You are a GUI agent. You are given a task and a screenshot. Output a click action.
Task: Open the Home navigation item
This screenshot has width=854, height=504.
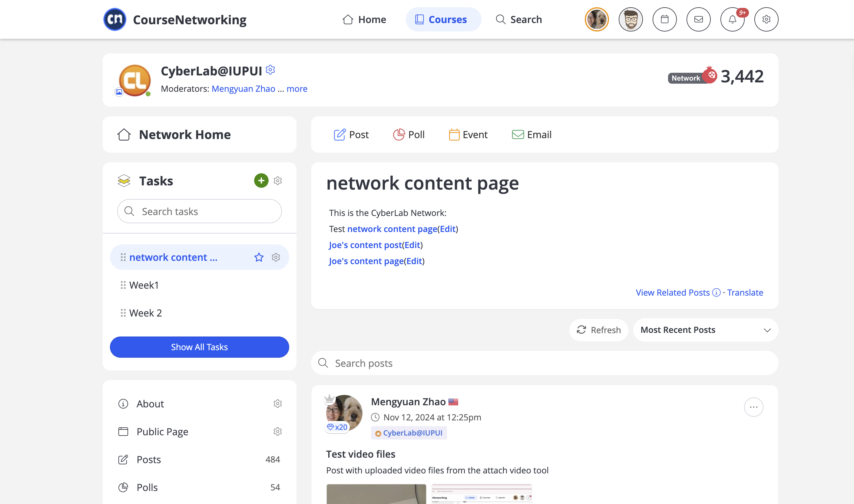tap(364, 19)
